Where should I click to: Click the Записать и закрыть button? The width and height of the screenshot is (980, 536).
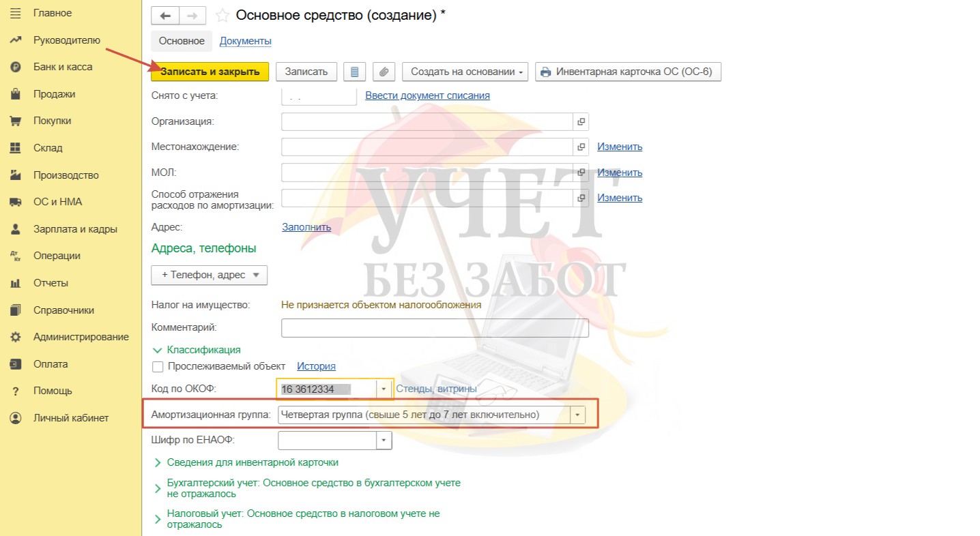pos(210,72)
